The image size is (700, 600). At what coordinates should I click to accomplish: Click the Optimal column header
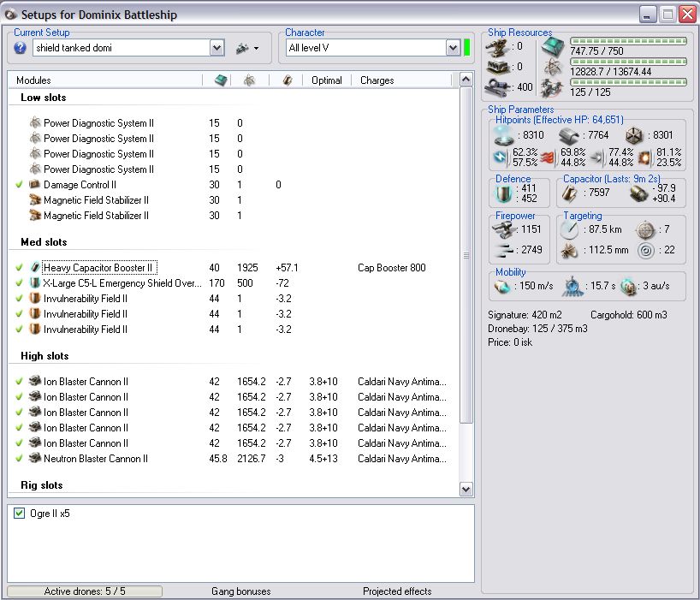(327, 80)
